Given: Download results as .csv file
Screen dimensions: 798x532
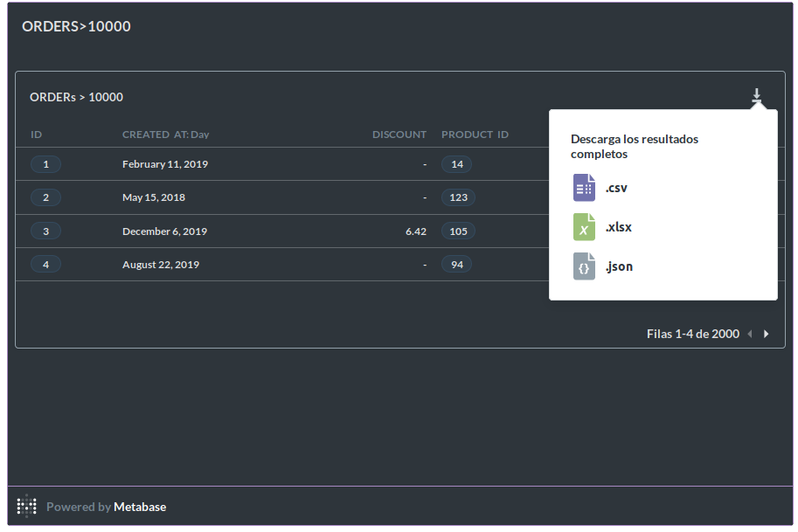Looking at the screenshot, I should (600, 188).
